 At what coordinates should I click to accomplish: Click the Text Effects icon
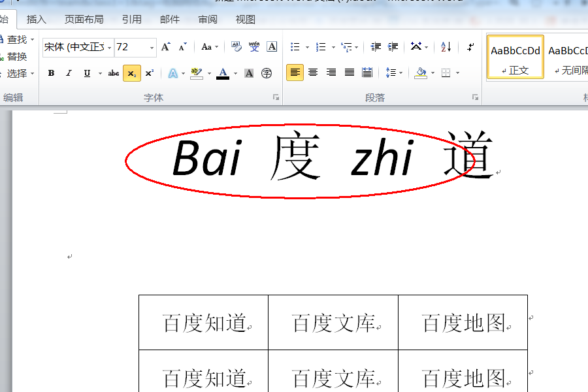173,73
